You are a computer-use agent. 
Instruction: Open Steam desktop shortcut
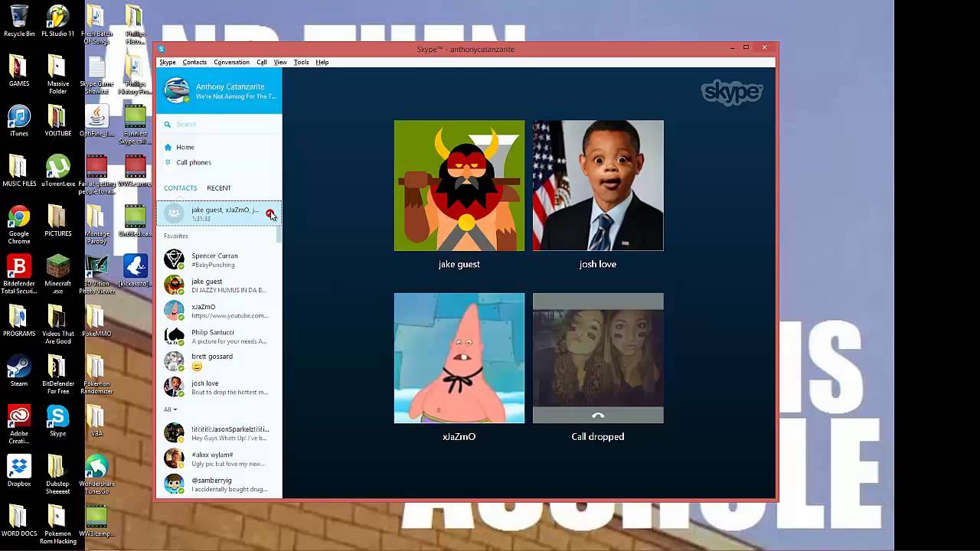(x=19, y=371)
